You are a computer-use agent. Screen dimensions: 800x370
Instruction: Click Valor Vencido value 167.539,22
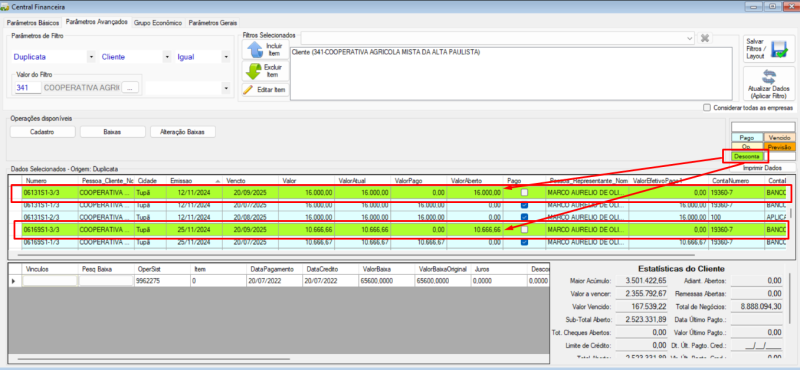(x=641, y=307)
